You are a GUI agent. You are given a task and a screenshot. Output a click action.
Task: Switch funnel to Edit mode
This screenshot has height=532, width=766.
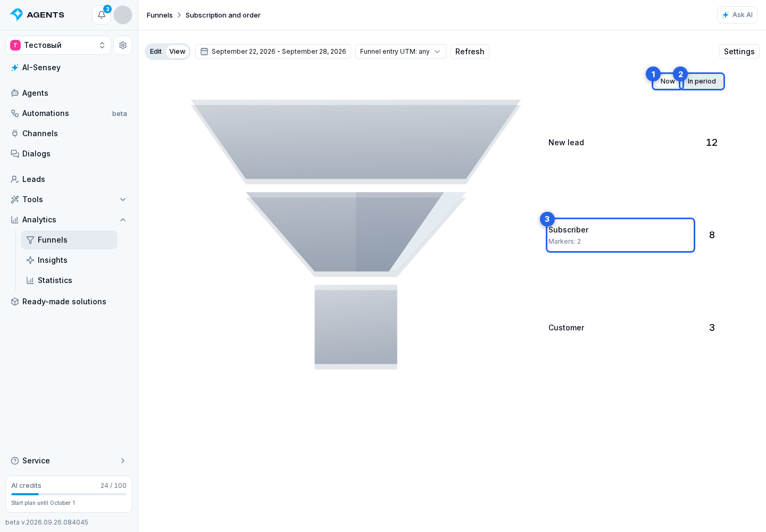tap(156, 52)
